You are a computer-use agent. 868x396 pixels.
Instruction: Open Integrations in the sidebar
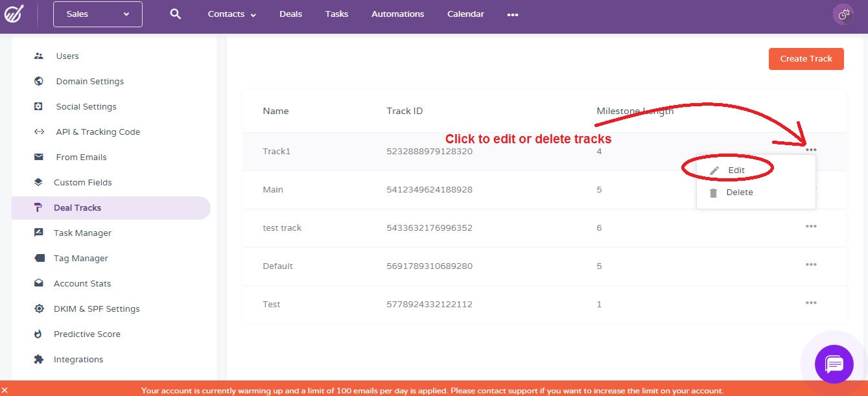pyautogui.click(x=78, y=360)
